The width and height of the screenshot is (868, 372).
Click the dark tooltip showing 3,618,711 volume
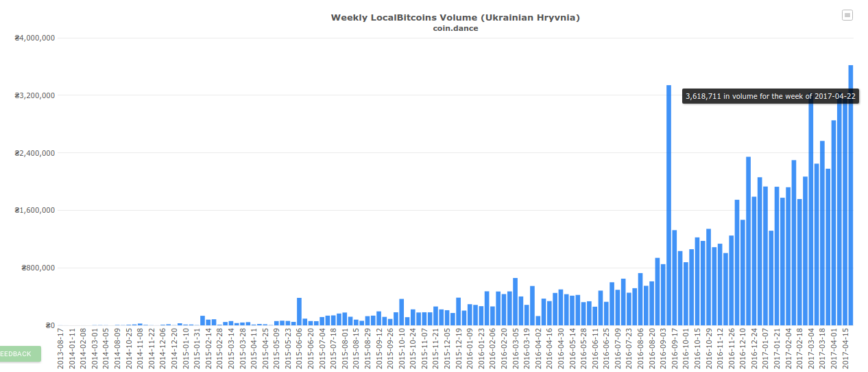click(x=771, y=96)
